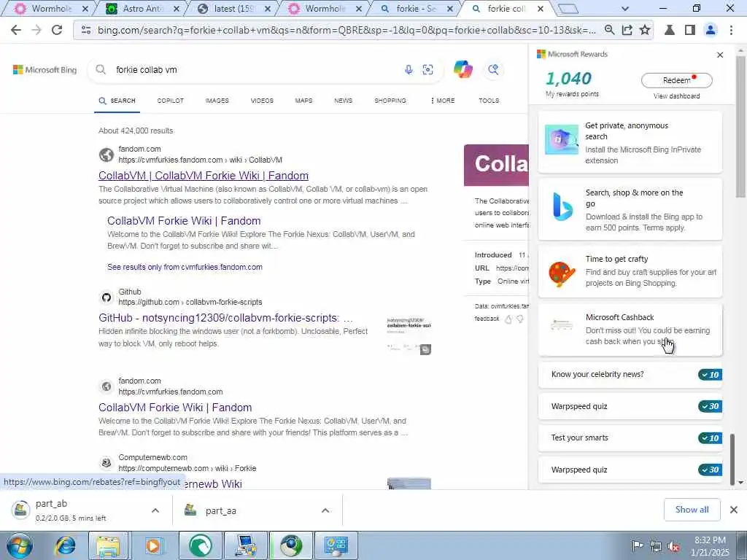
Task: Open the Search, shop & more on the go card
Action: point(630,209)
